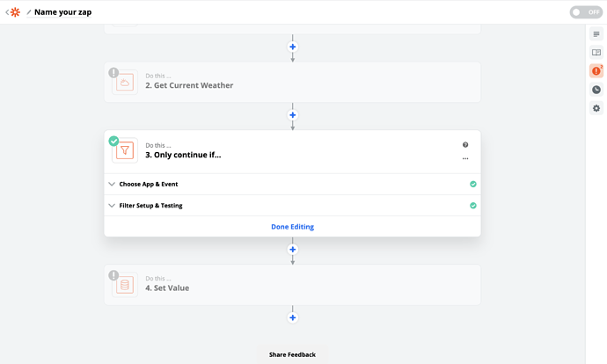This screenshot has height=364, width=607.
Task: Click the green checkmark badge on step 3
Action: tap(113, 141)
